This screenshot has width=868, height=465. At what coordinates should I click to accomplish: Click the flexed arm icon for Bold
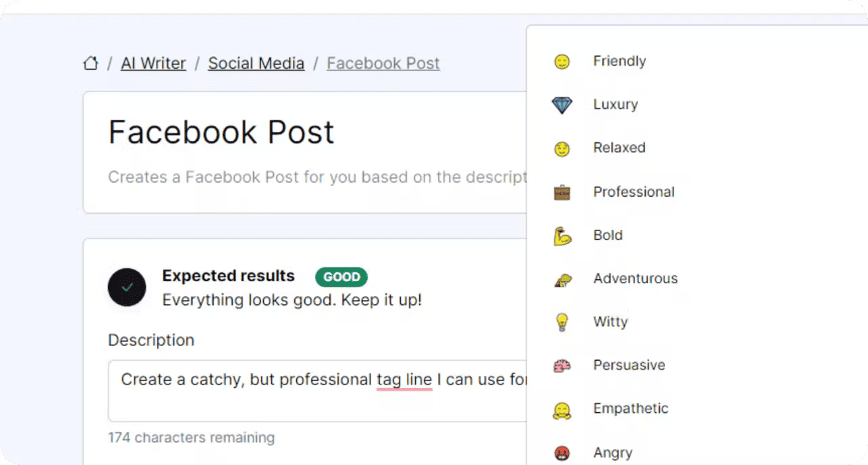562,236
